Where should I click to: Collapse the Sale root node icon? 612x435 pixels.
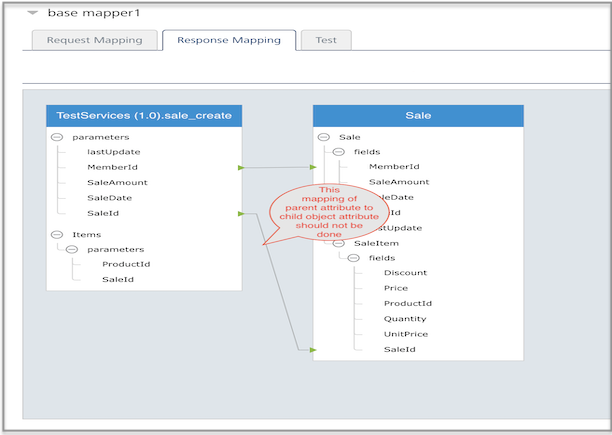324,137
